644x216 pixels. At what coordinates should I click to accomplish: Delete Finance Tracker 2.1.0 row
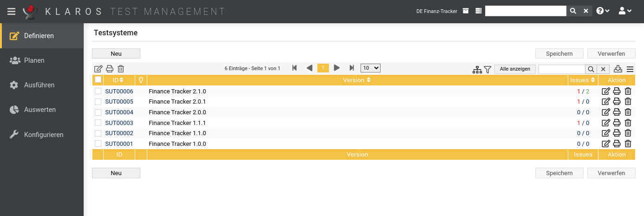point(628,91)
